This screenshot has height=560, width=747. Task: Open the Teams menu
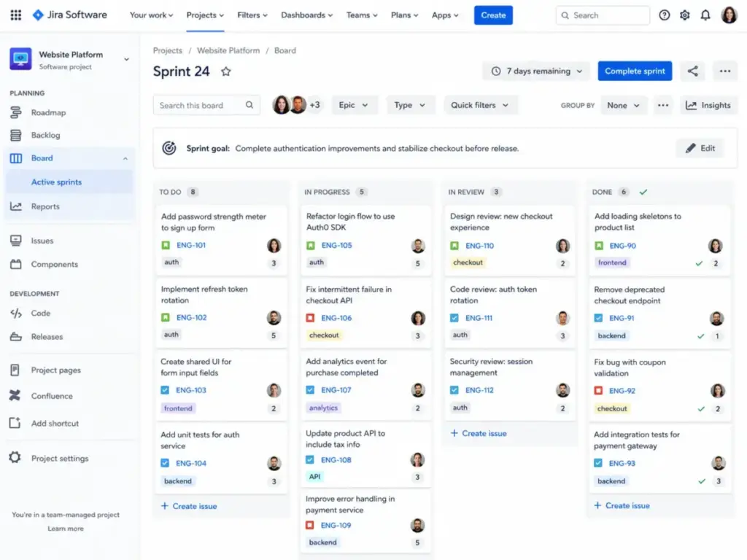coord(362,15)
